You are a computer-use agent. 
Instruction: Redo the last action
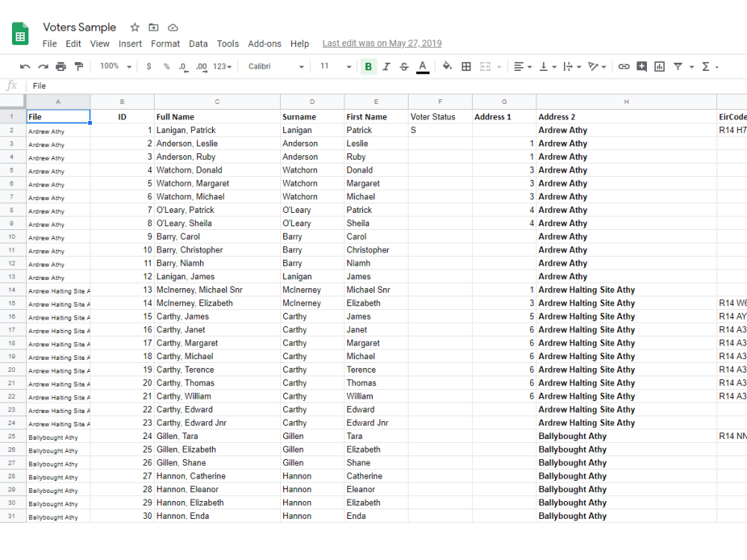click(x=43, y=66)
